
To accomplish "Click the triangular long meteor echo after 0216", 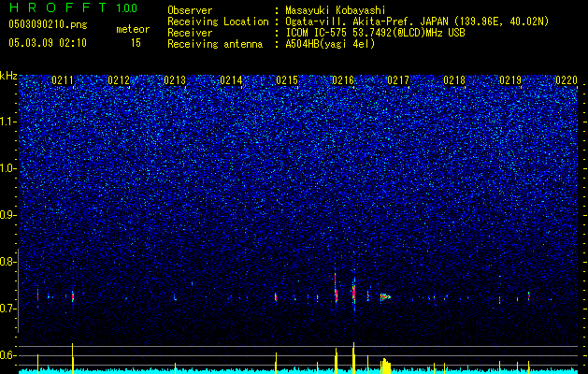I will pos(385,296).
